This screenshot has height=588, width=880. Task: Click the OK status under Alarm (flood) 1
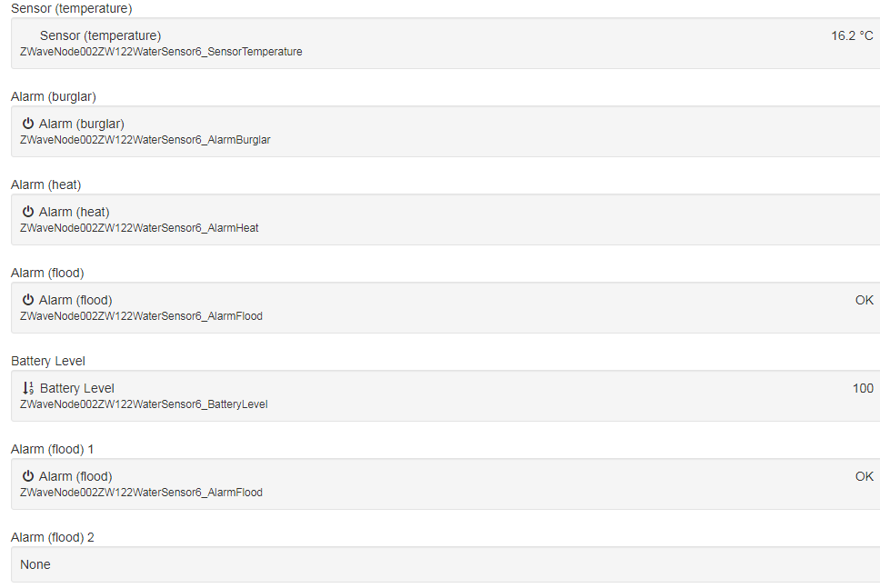pos(865,476)
